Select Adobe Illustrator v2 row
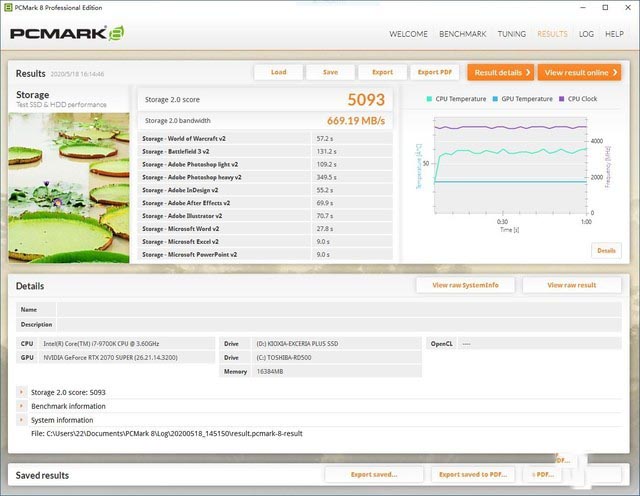Image resolution: width=640 pixels, height=496 pixels. click(265, 216)
